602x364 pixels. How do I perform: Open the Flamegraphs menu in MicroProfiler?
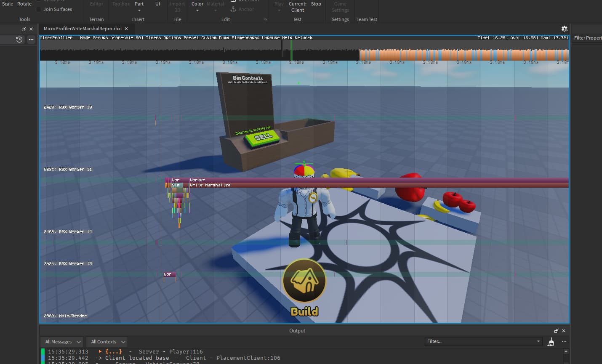click(x=245, y=38)
